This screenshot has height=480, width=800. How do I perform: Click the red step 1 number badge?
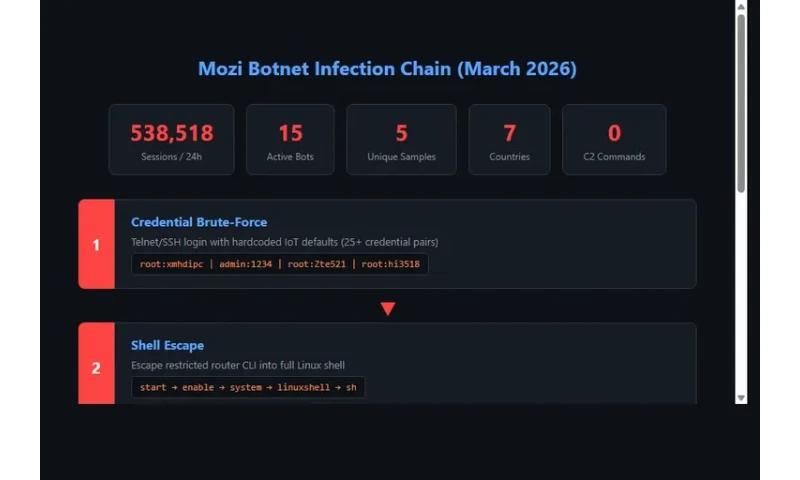click(x=96, y=244)
